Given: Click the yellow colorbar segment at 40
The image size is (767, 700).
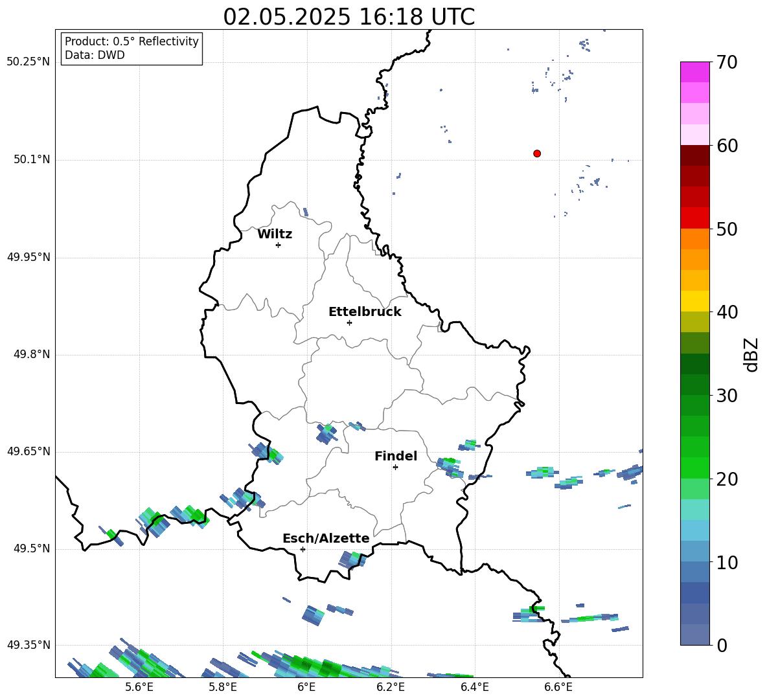Looking at the screenshot, I should coord(694,301).
